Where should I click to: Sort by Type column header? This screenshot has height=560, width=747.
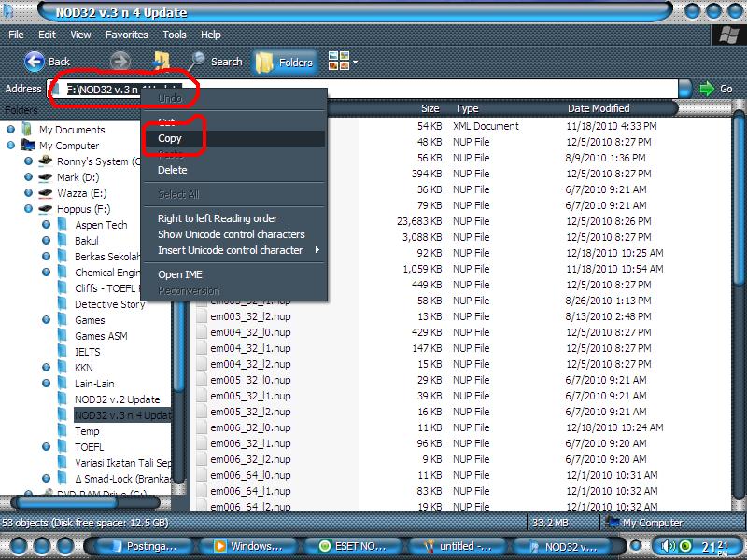[x=467, y=108]
